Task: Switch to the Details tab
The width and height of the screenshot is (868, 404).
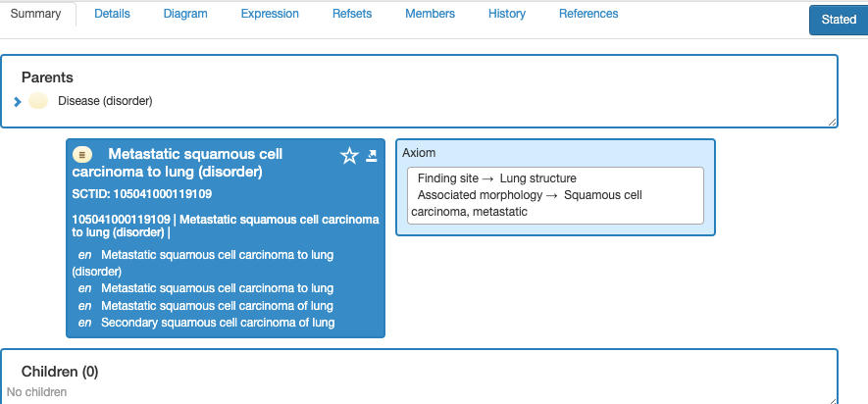Action: pos(112,14)
